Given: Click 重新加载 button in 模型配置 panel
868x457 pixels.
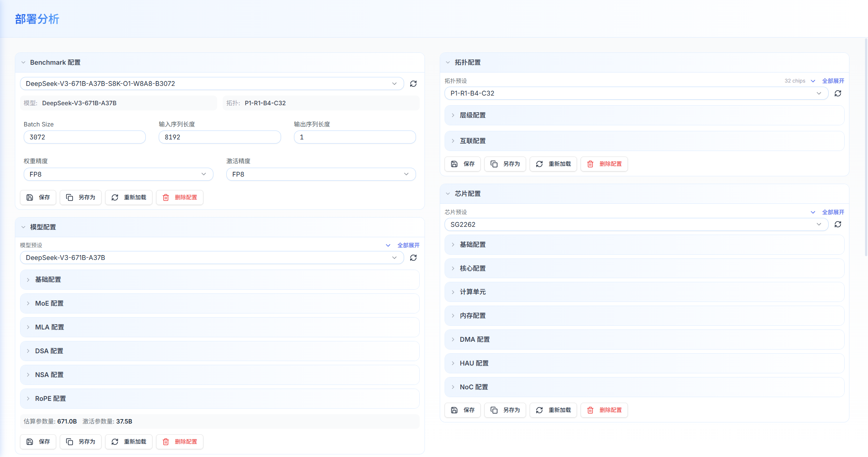Looking at the screenshot, I should pyautogui.click(x=129, y=442).
